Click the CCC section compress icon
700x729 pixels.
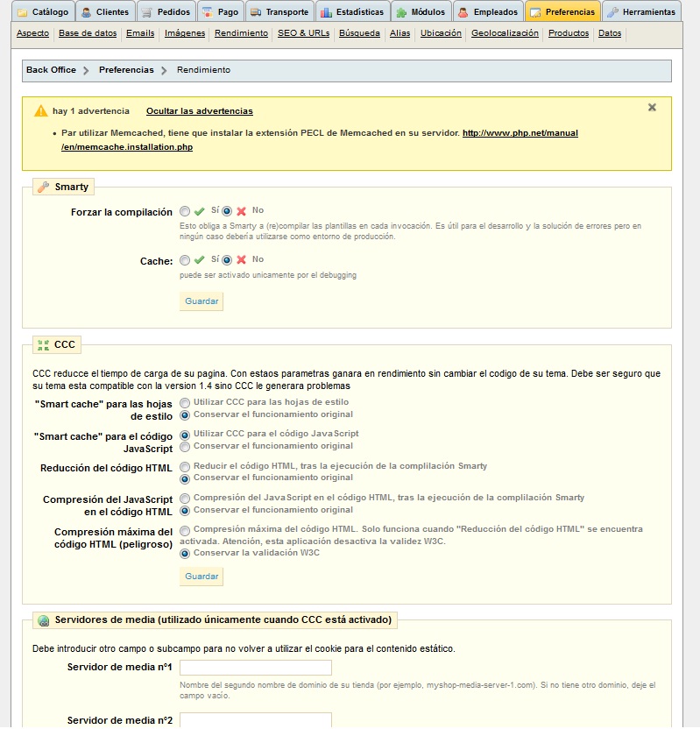(43, 345)
